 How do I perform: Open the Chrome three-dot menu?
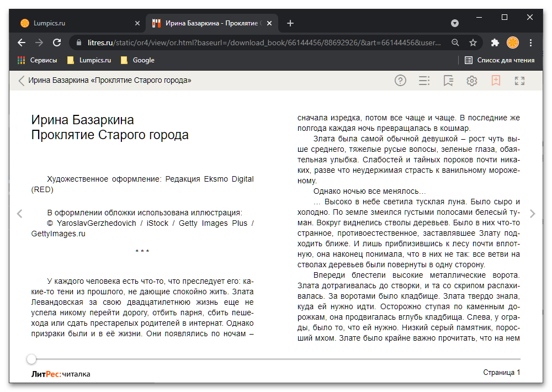pos(530,43)
